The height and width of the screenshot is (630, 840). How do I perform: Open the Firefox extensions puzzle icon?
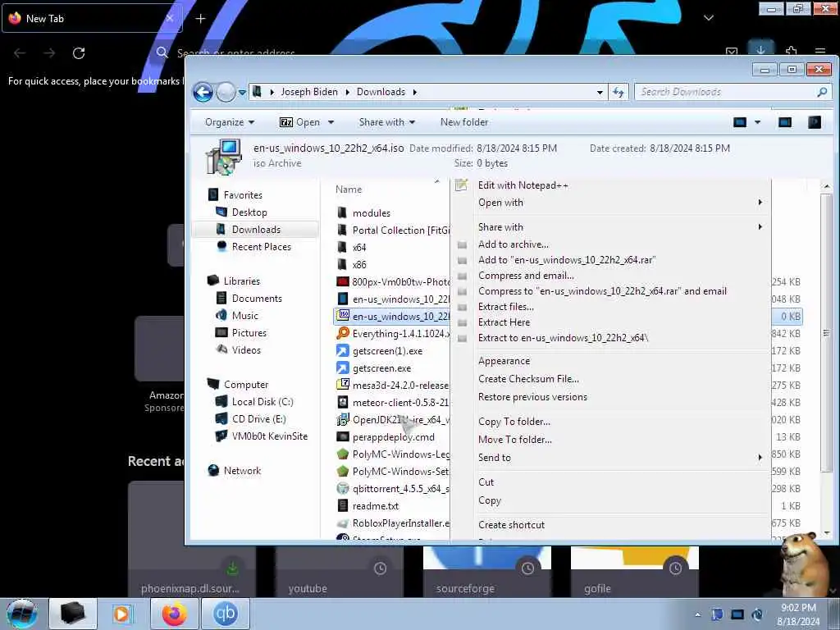tap(791, 51)
